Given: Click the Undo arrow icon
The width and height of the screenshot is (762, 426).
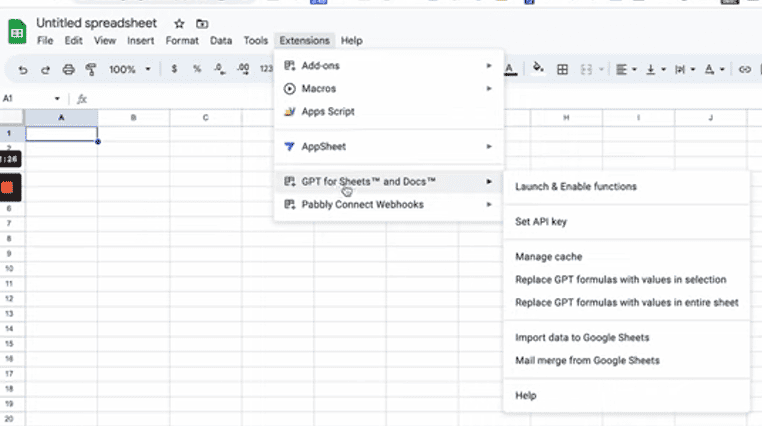Looking at the screenshot, I should pyautogui.click(x=22, y=69).
